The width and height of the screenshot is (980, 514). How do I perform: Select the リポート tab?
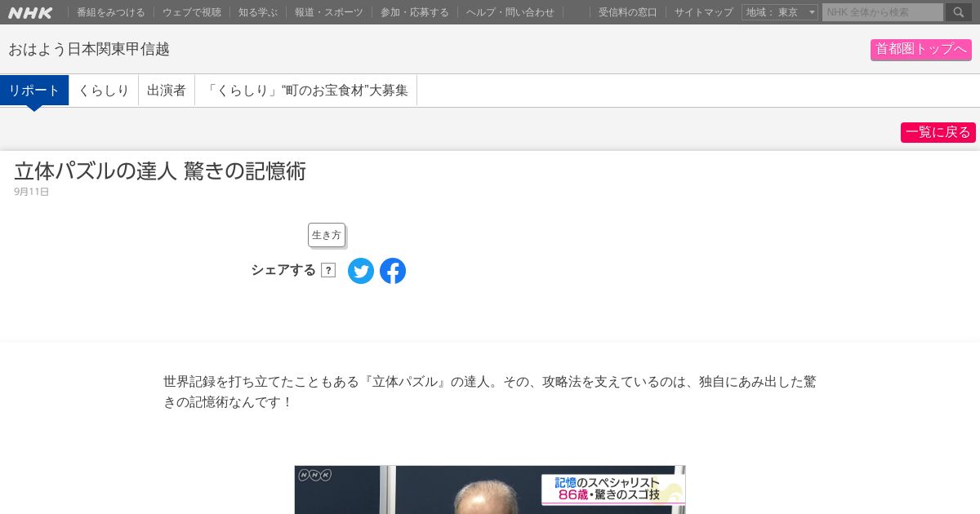coord(34,91)
